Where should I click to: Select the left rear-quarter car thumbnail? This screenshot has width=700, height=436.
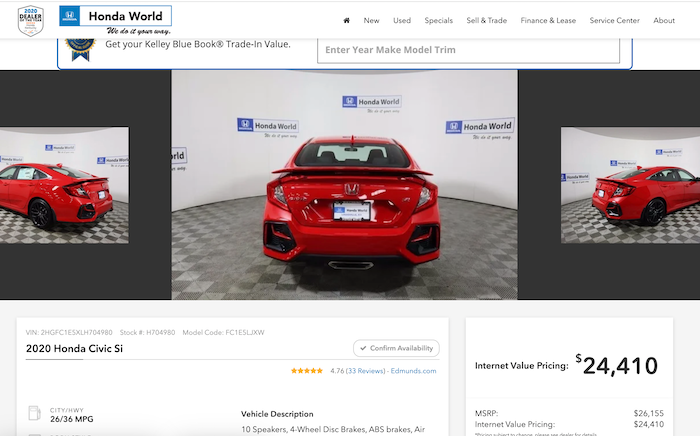point(64,185)
